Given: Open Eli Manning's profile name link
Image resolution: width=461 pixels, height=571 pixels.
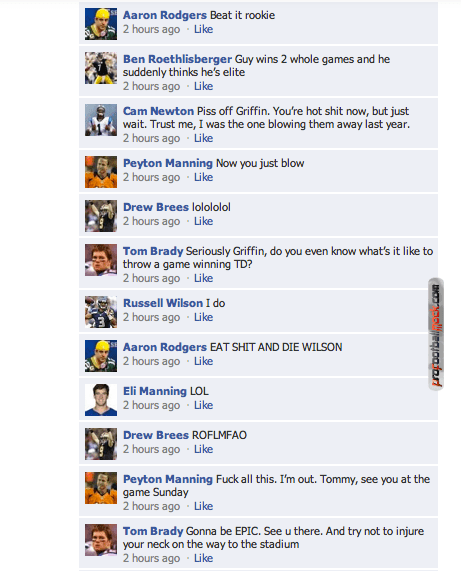Looking at the screenshot, I should click(x=155, y=391).
